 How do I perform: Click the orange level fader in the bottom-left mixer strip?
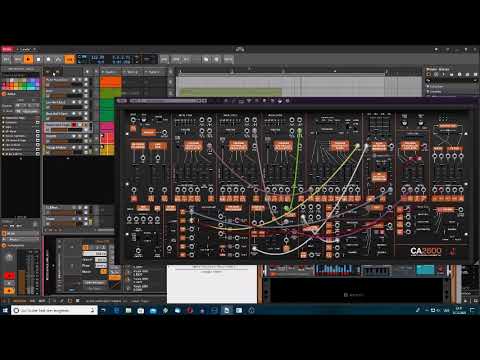pyautogui.click(x=22, y=283)
